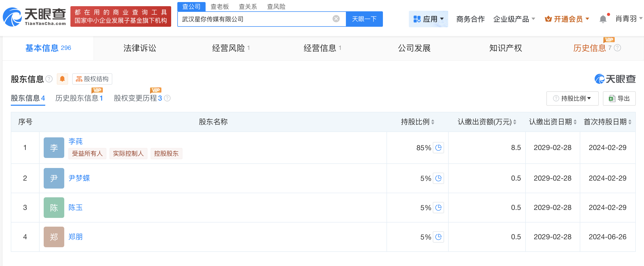Click the 天眼一下 search button

coord(364,19)
